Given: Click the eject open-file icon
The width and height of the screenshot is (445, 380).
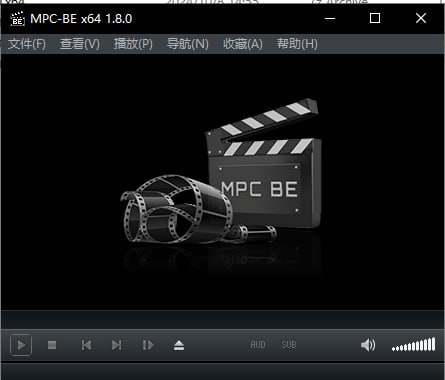Looking at the screenshot, I should click(x=179, y=345).
